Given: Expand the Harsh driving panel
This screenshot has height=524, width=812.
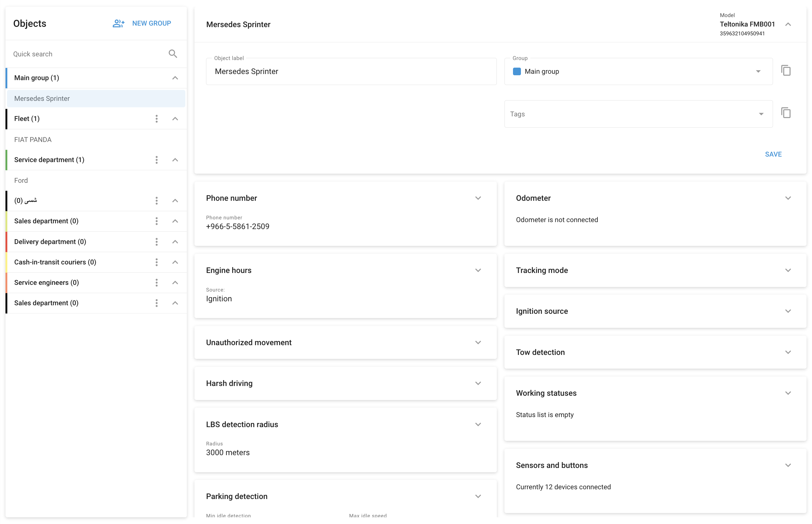Looking at the screenshot, I should tap(478, 384).
